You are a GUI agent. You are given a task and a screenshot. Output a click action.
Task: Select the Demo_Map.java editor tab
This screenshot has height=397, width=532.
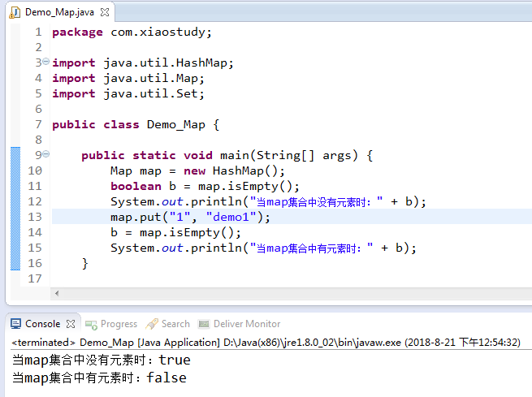[60, 12]
